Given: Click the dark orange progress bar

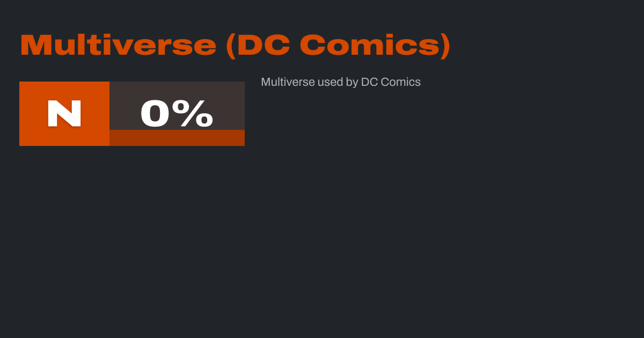Looking at the screenshot, I should (177, 138).
